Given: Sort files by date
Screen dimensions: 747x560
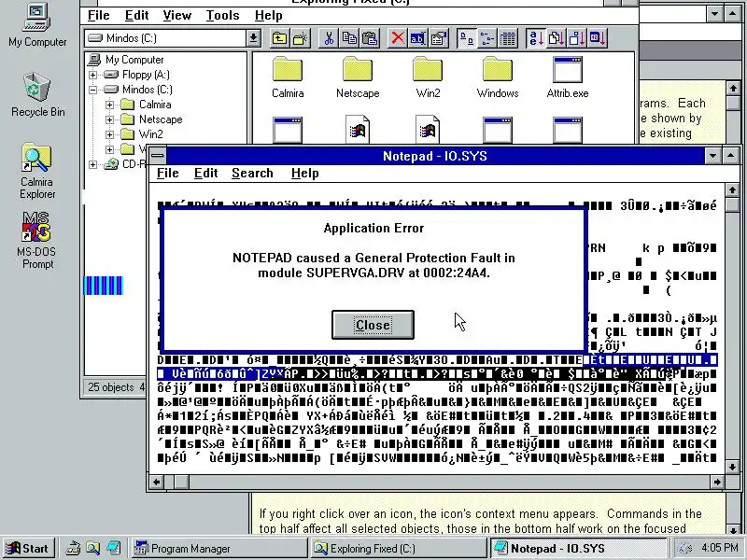Looking at the screenshot, I should click(598, 38).
